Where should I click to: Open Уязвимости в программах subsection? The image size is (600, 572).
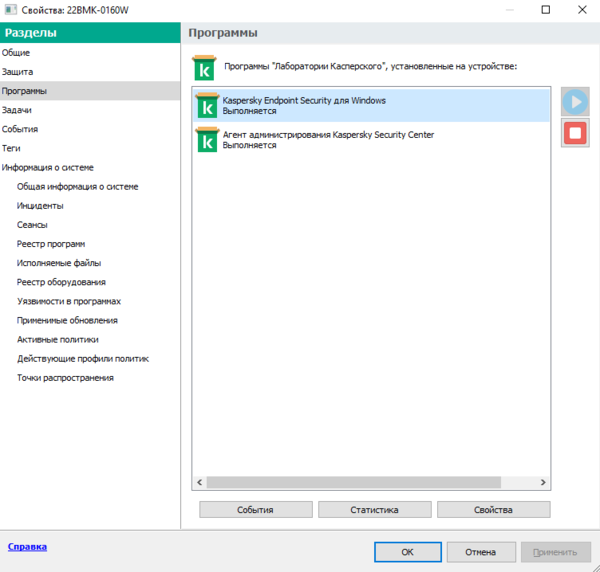click(69, 301)
